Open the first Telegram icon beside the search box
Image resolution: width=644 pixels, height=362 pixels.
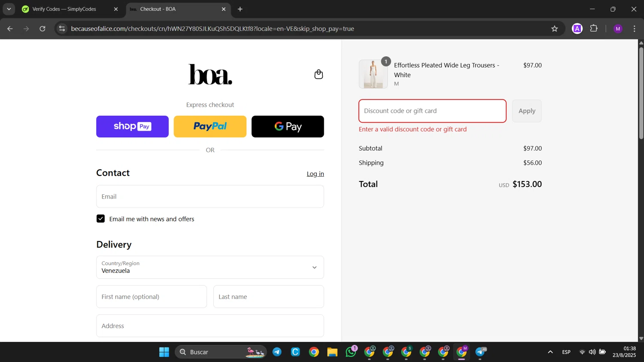click(x=277, y=352)
